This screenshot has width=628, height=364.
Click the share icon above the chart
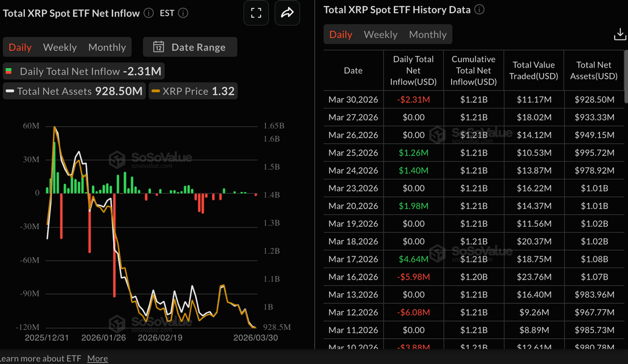click(x=287, y=13)
